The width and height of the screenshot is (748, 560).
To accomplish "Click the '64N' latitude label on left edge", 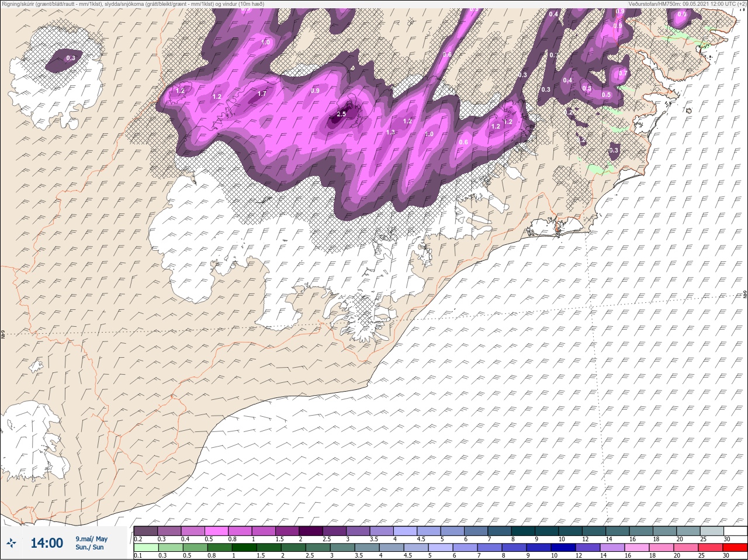I will [3, 336].
